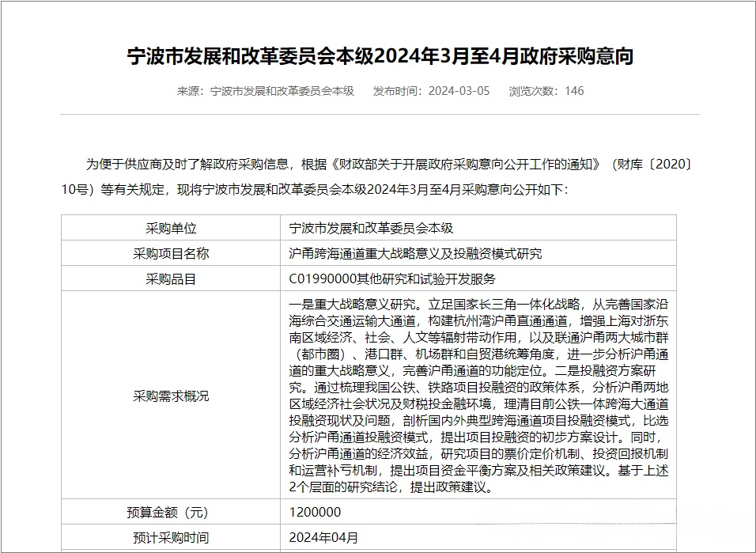756x553 pixels.
Task: Click the project name 沪甬跨海通道重大战略意义及投融资模式研究
Action: [416, 254]
